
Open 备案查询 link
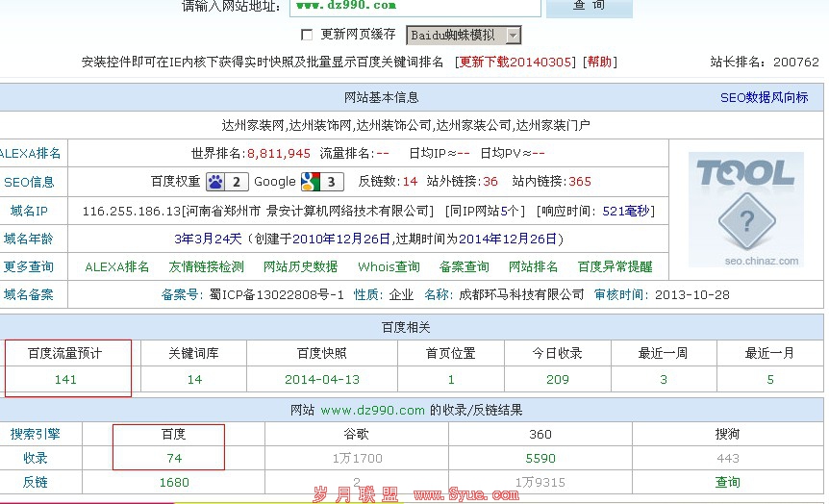tap(465, 267)
